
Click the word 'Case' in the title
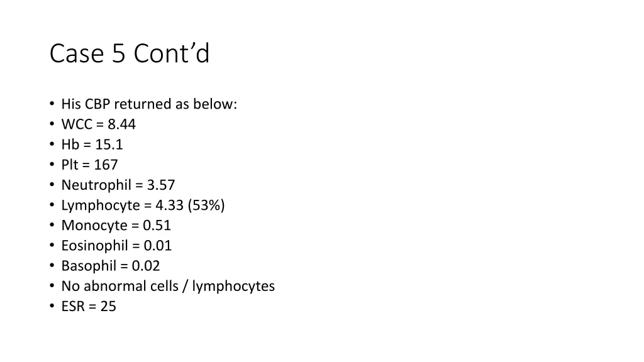click(77, 53)
